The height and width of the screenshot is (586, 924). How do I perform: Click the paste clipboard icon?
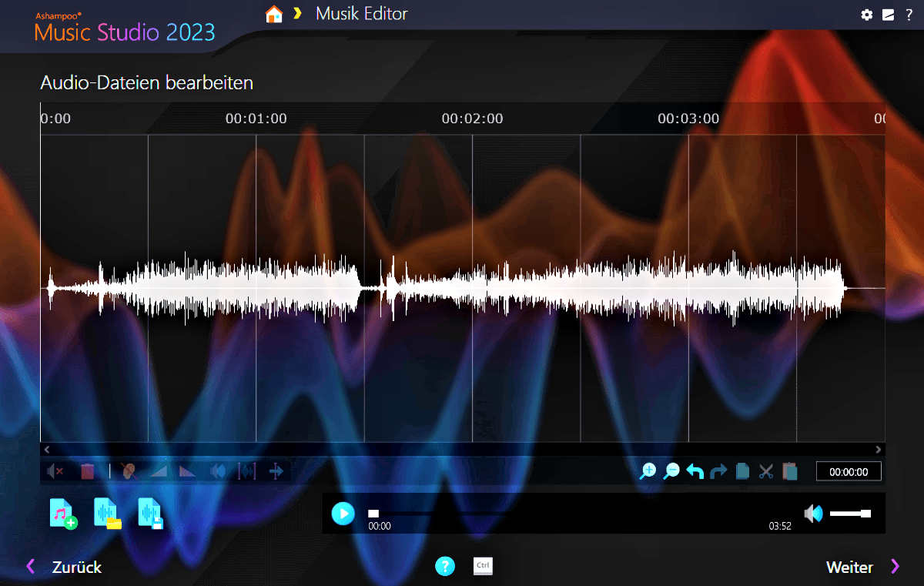coord(789,471)
